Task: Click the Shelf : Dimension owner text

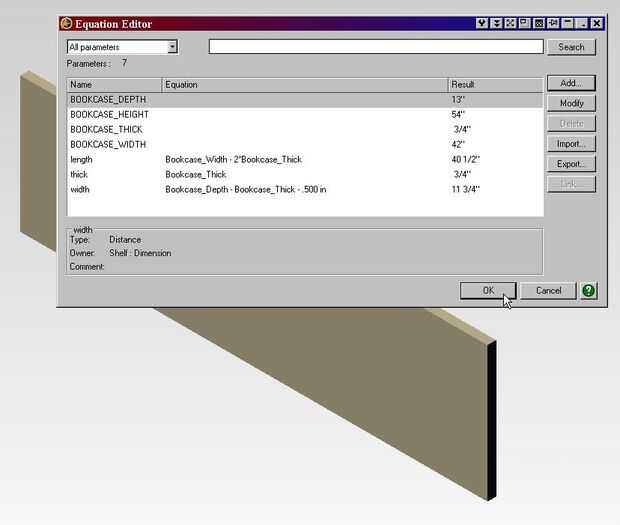Action: [140, 253]
